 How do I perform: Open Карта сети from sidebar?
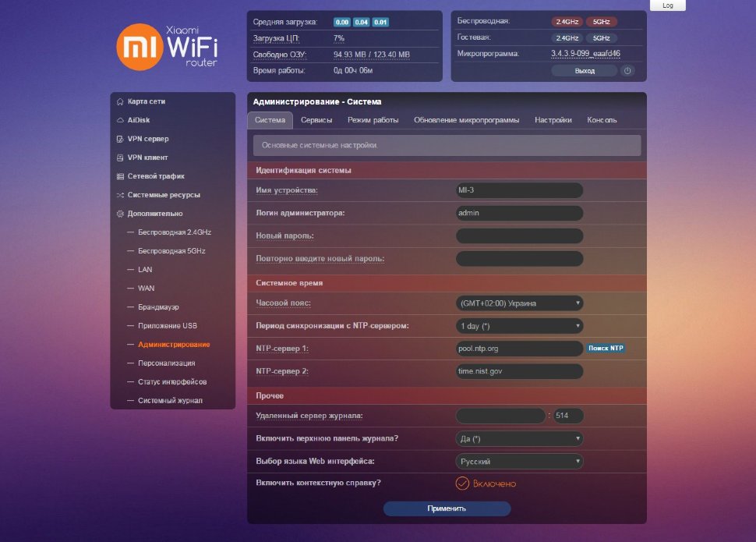(146, 101)
